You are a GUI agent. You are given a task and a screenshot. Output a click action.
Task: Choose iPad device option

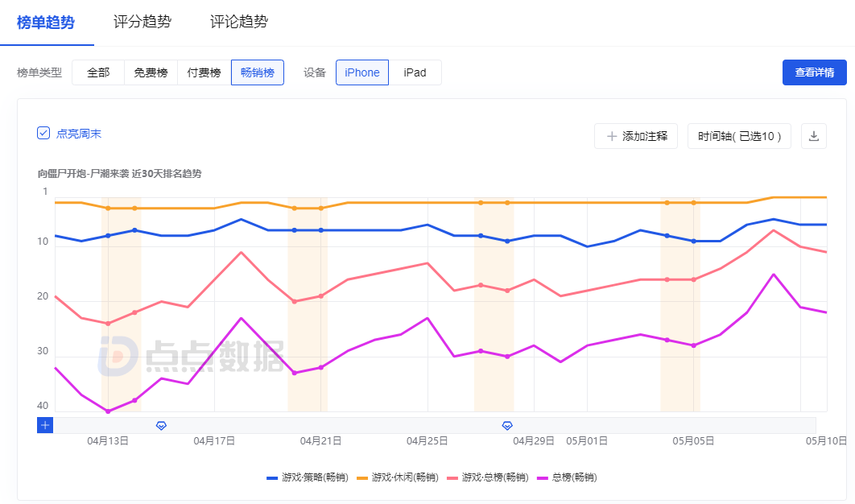[415, 72]
